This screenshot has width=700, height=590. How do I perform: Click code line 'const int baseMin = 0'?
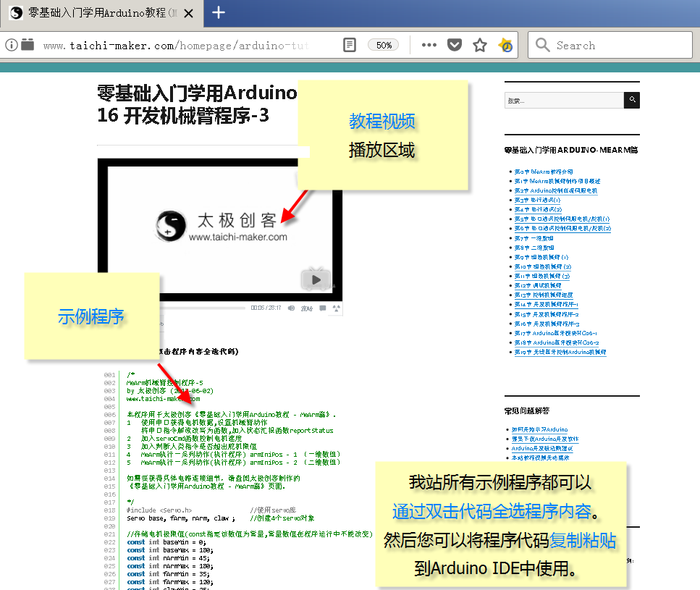click(x=166, y=542)
